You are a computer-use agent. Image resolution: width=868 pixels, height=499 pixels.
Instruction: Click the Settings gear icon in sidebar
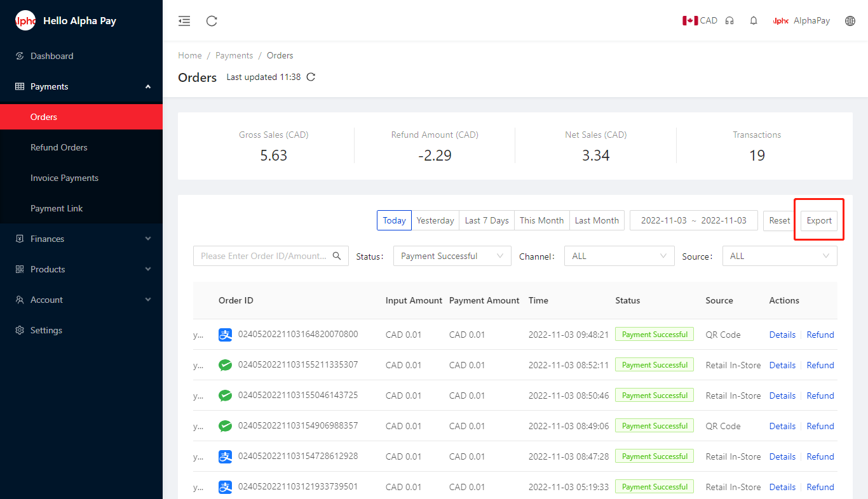pyautogui.click(x=20, y=330)
